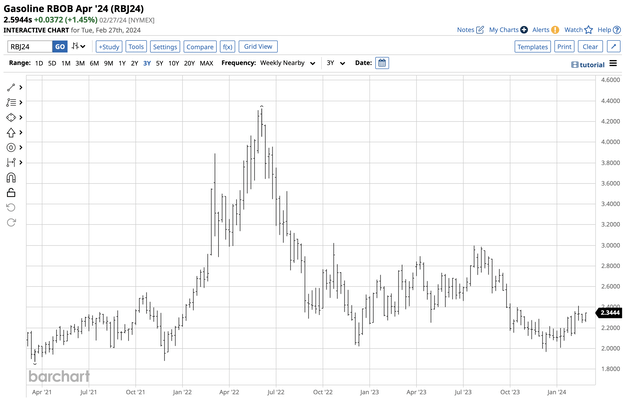640x415 pixels.
Task: Open the chart type dropdown
Action: coord(78,46)
